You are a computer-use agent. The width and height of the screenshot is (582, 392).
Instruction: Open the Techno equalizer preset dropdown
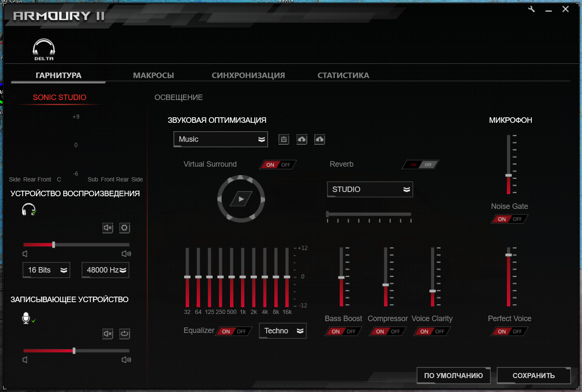[283, 331]
